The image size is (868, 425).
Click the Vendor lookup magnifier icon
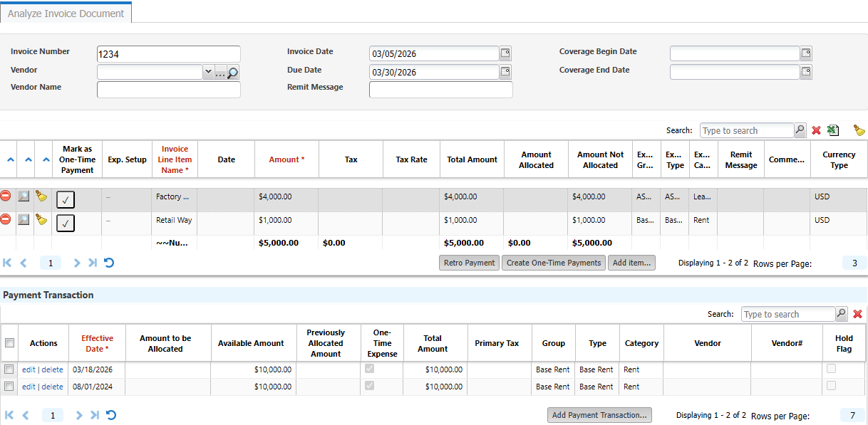click(233, 72)
